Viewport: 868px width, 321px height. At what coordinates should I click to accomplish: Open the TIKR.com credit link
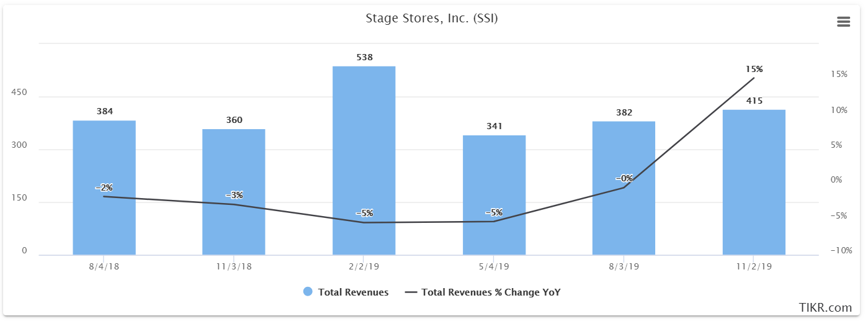pos(825,307)
